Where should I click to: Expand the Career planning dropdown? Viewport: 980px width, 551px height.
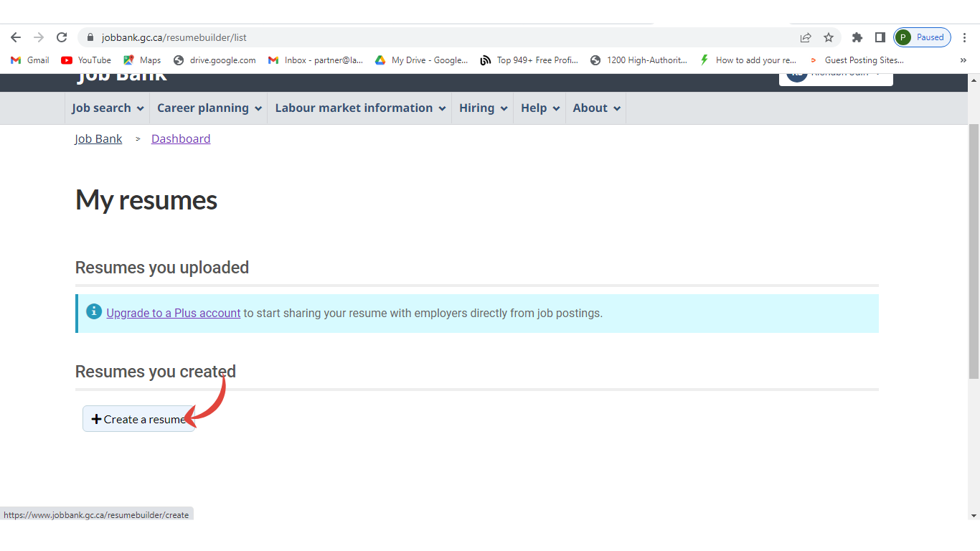click(x=208, y=108)
